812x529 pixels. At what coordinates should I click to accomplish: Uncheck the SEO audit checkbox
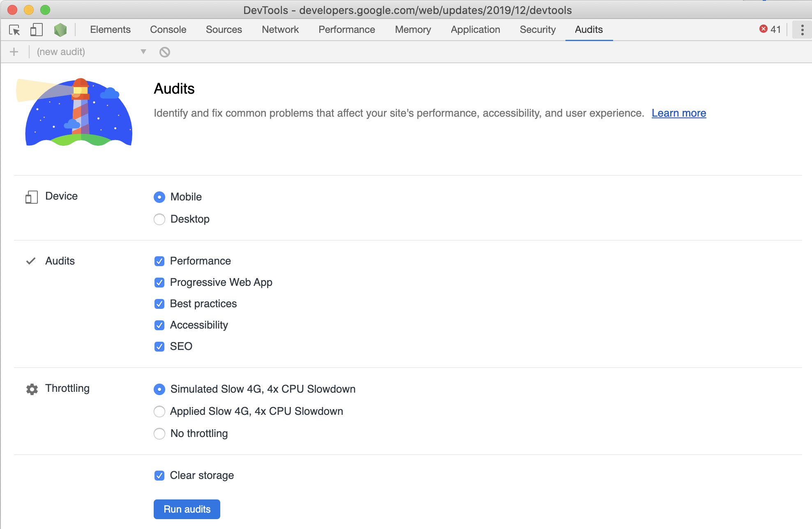point(159,347)
